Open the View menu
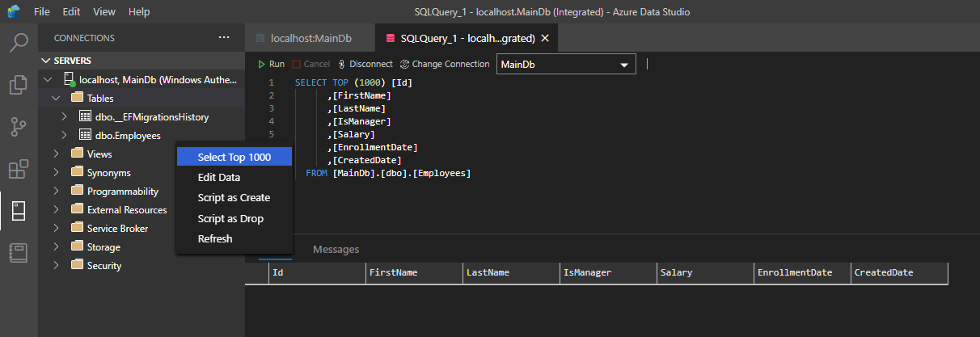 [104, 12]
